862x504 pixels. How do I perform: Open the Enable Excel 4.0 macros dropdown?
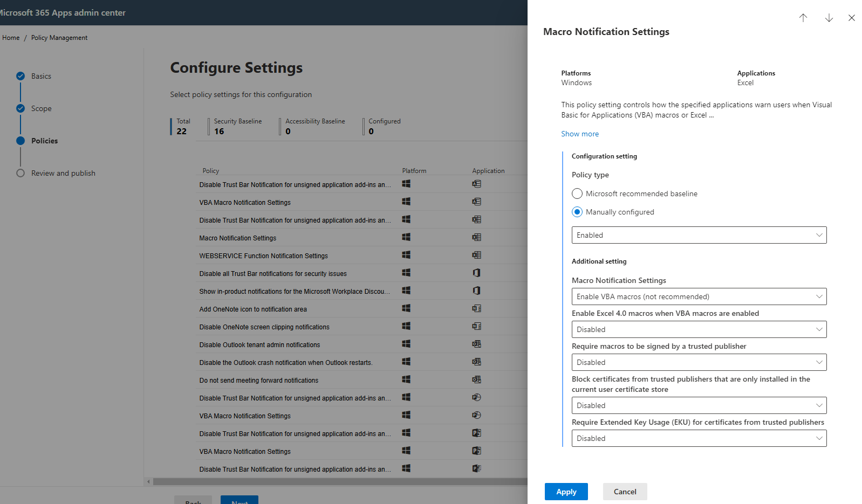click(699, 329)
